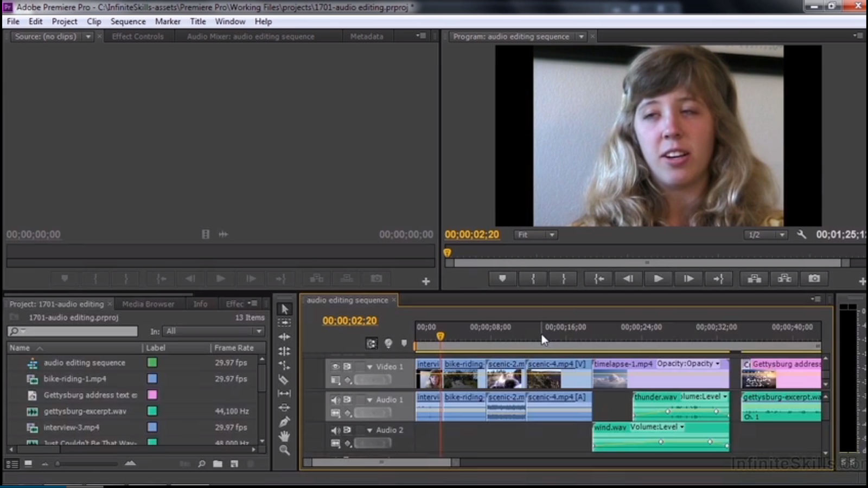Image resolution: width=868 pixels, height=488 pixels.
Task: Step forward one frame in Program Monitor
Action: pos(688,279)
